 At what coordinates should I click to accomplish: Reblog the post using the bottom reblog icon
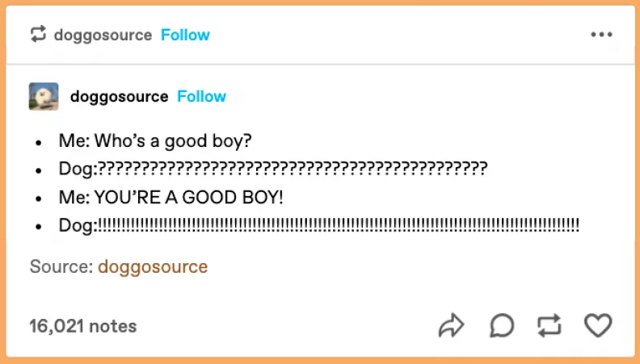549,325
